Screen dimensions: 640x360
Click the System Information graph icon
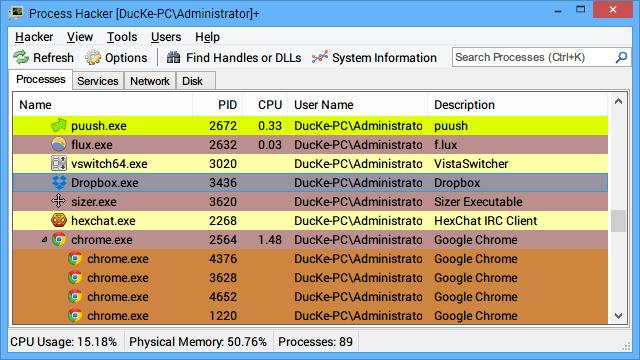point(320,58)
